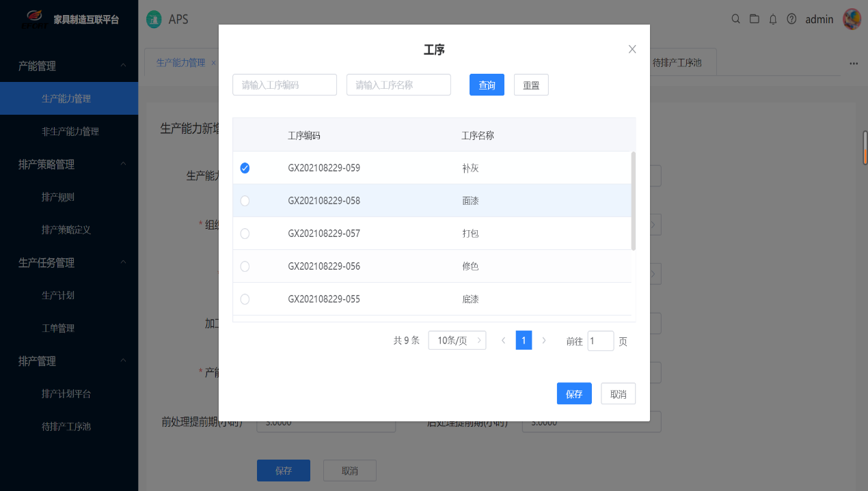Image resolution: width=868 pixels, height=491 pixels.
Task: Open 非生产能力管理 in sidebar menu
Action: click(x=70, y=132)
